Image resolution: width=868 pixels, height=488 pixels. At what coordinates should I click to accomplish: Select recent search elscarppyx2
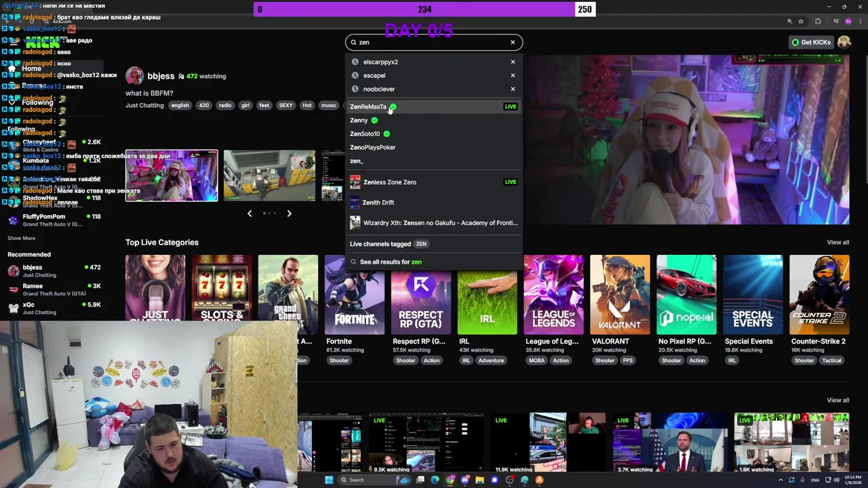point(380,62)
